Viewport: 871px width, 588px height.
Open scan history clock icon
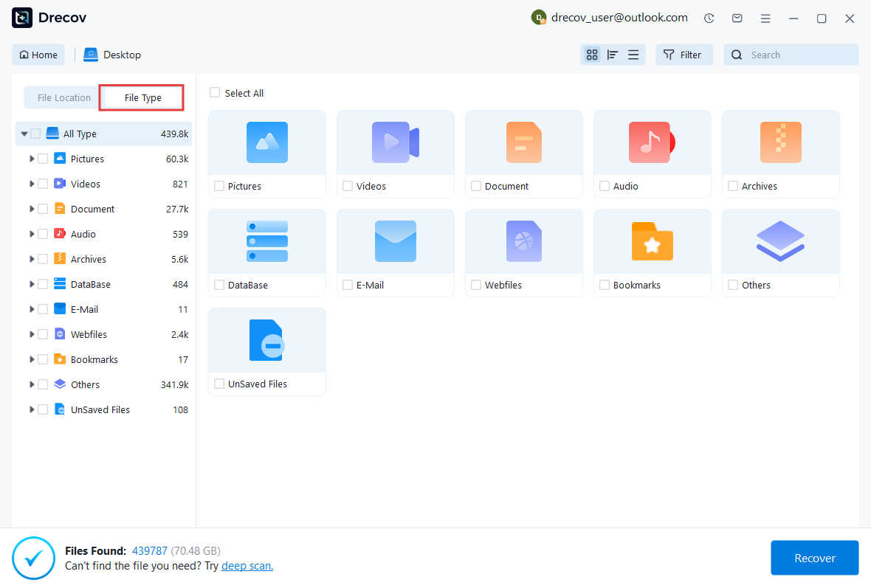click(709, 18)
